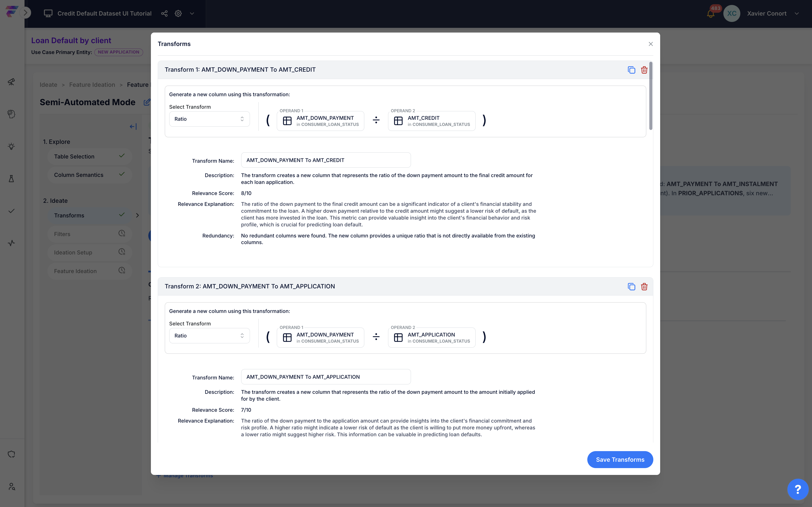Screen dimensions: 812x507
Task: Go to the Table Selection step
Action: 90,157
